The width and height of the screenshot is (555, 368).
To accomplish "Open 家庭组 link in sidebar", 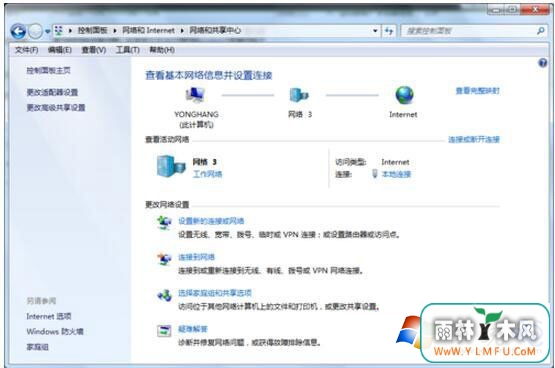I will 38,347.
